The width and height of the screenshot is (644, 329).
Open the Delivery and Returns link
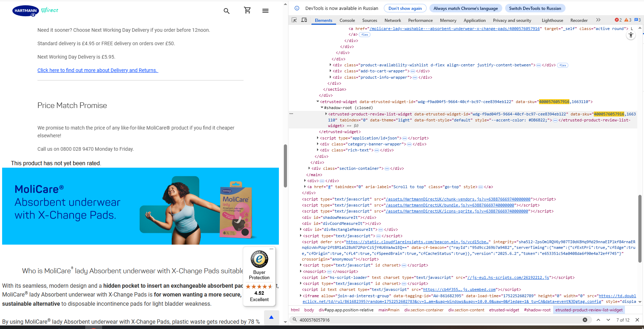tap(98, 70)
